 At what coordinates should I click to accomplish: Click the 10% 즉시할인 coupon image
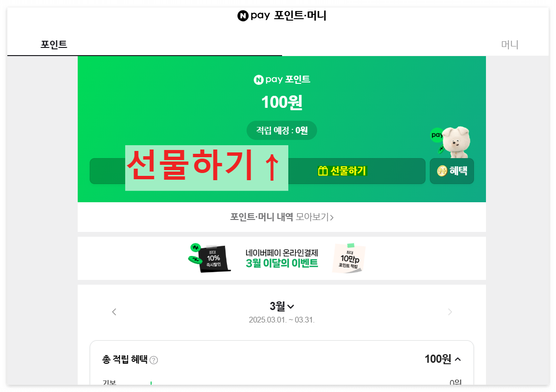(209, 258)
